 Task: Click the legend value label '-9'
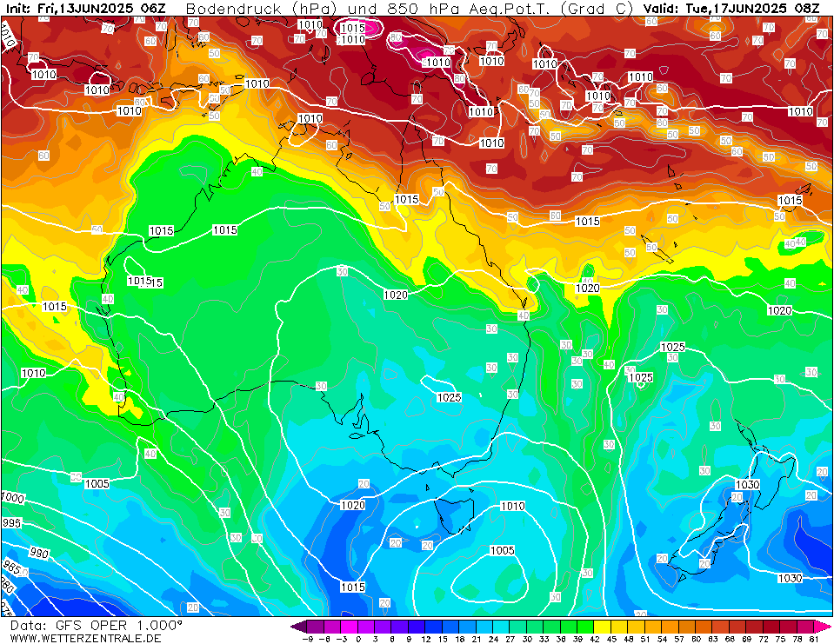point(307,639)
